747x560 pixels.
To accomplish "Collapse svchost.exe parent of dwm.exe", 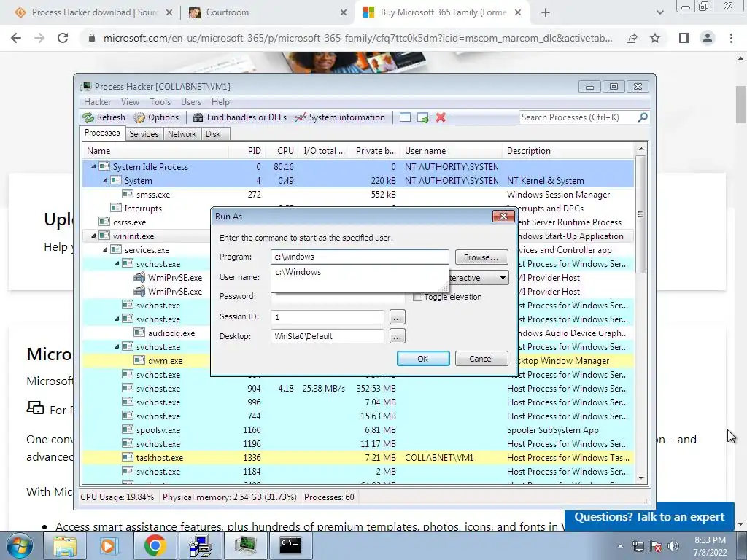I will pyautogui.click(x=117, y=346).
